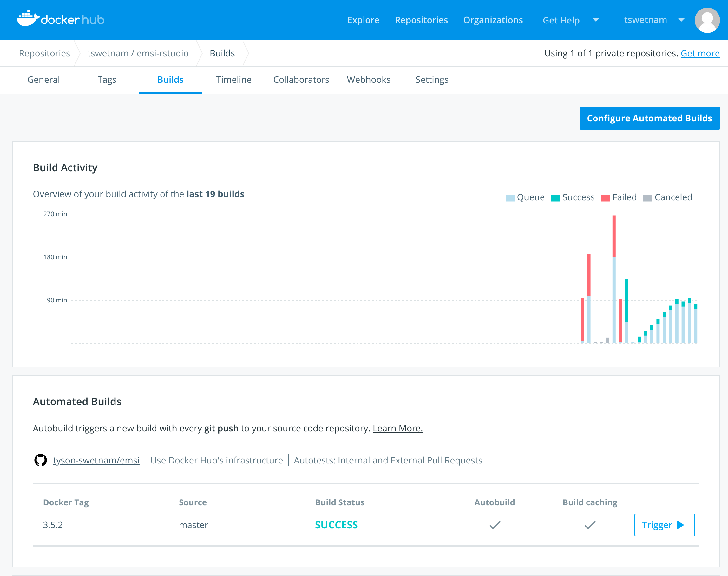728x576 pixels.
Task: Click the Autobuild checkmark for tag 3.5.2
Action: tap(495, 525)
